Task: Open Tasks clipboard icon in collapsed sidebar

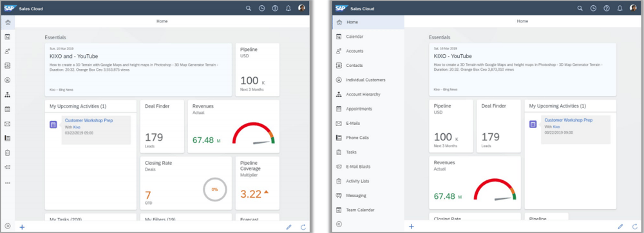Action: 7,153
